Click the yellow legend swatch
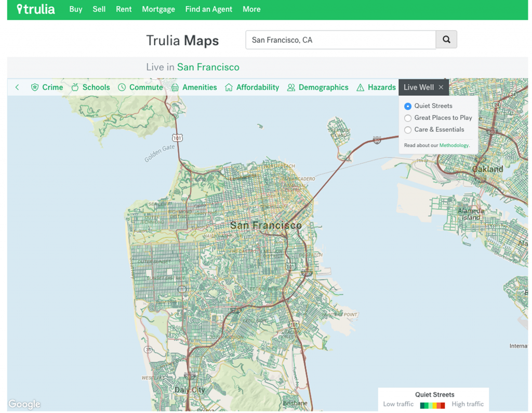Viewport: 532px width, 413px height. click(434, 405)
